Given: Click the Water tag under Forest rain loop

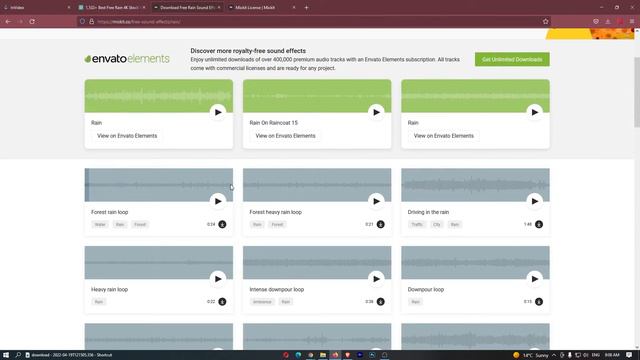Looking at the screenshot, I should [100, 224].
